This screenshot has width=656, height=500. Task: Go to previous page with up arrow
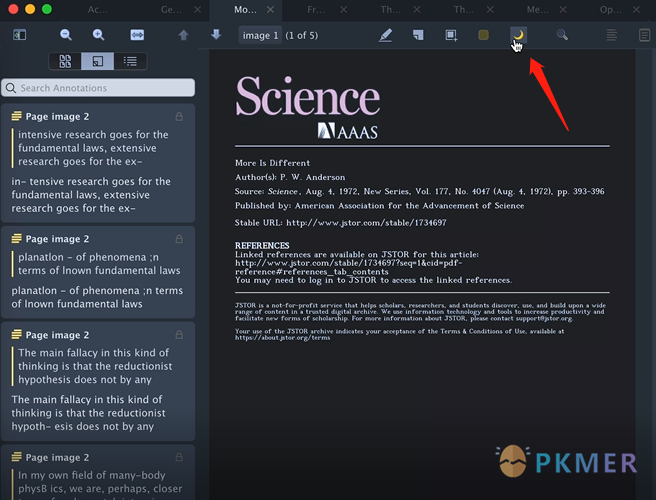[x=183, y=35]
